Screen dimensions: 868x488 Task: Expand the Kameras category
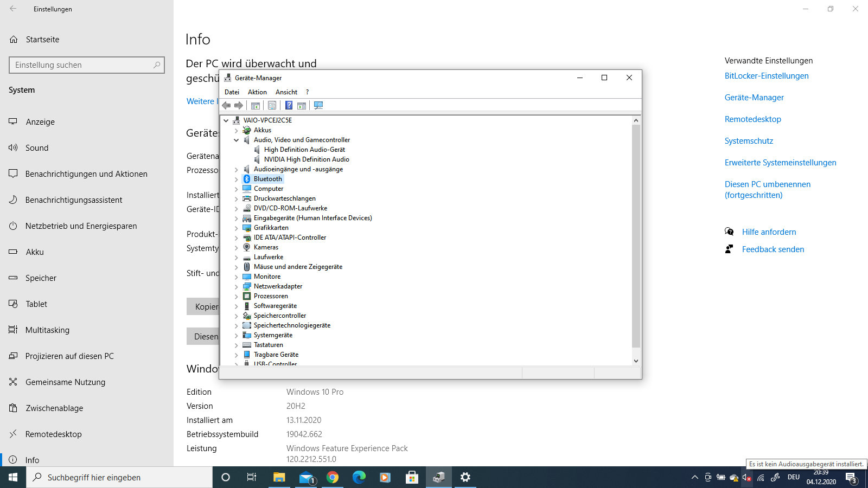[236, 247]
